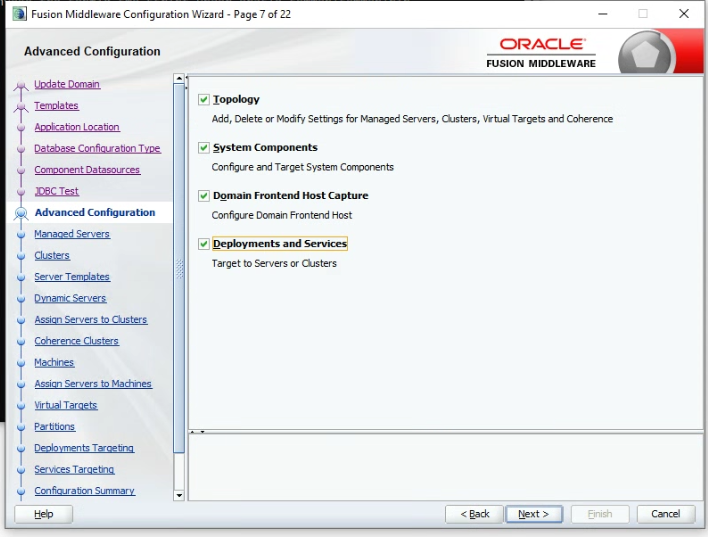Go to Coherence Clusters step
708x537 pixels.
click(x=76, y=341)
